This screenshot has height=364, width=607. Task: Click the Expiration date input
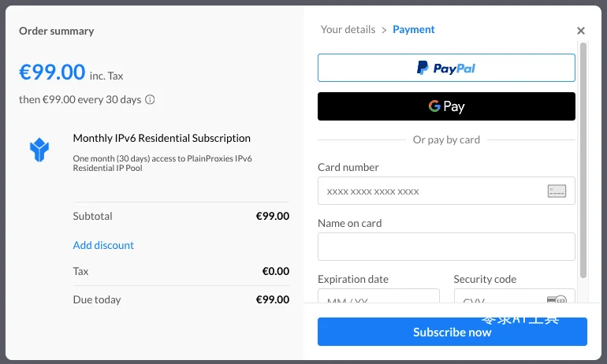coord(378,296)
